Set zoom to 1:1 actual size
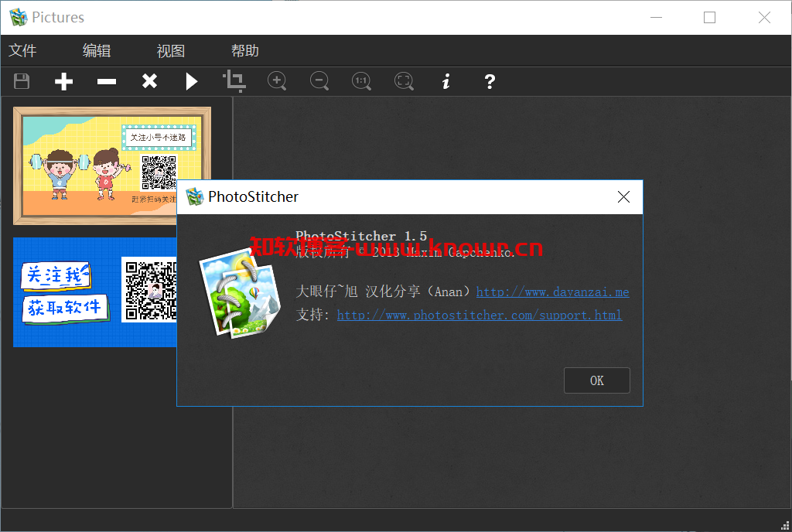Image resolution: width=792 pixels, height=532 pixels. tap(362, 80)
